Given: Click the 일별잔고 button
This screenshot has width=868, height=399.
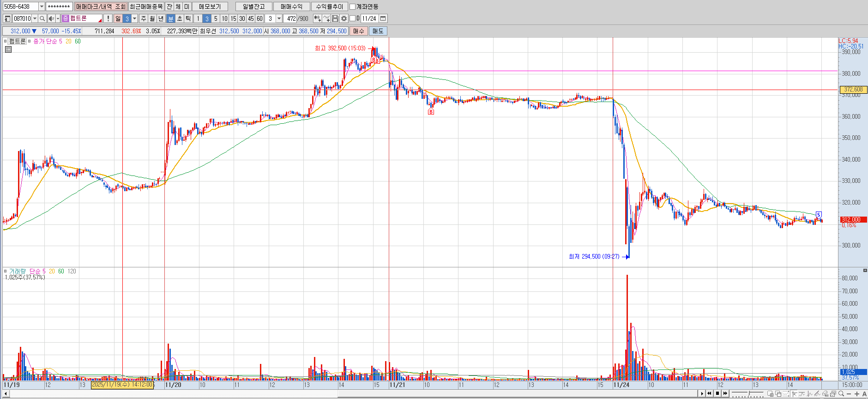Looking at the screenshot, I should pyautogui.click(x=253, y=6).
